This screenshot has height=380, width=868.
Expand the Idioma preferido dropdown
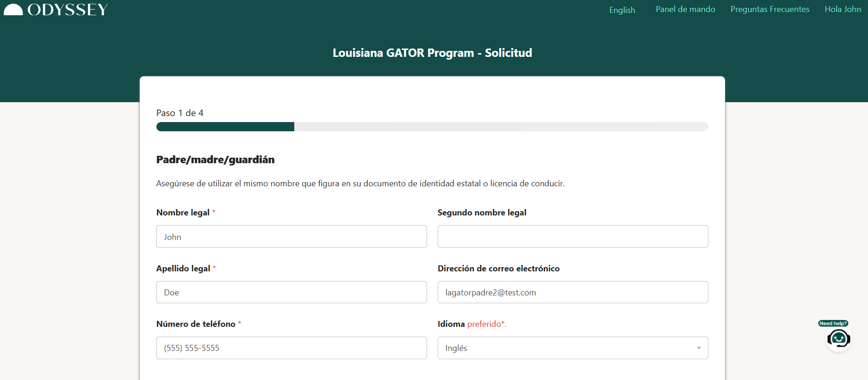573,348
